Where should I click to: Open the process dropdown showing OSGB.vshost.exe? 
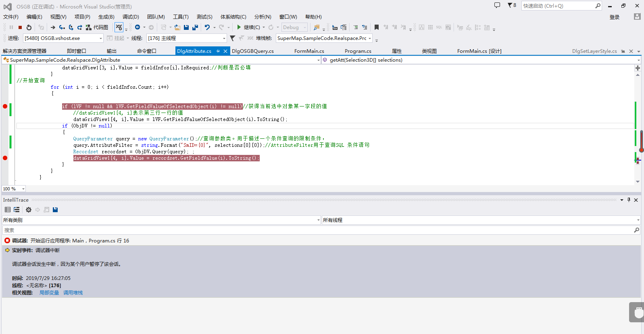[63, 38]
